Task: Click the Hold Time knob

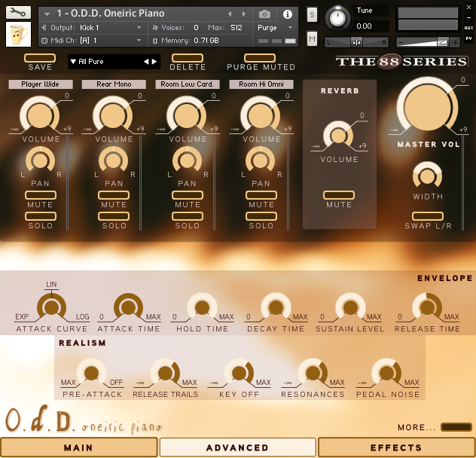Action: 202,307
